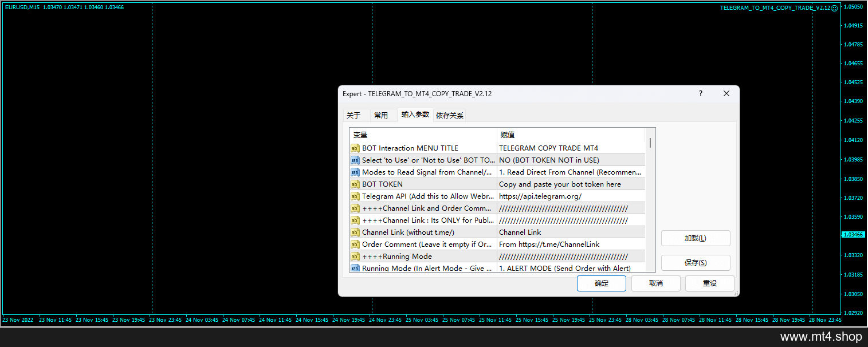Select the '++++Running Mode' variable name
This screenshot has width=868, height=347.
397,257
